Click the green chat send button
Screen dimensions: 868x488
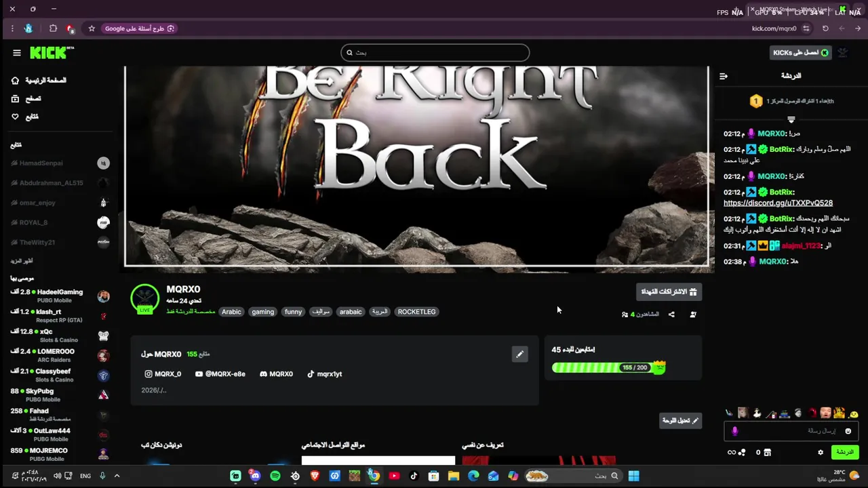click(x=844, y=452)
